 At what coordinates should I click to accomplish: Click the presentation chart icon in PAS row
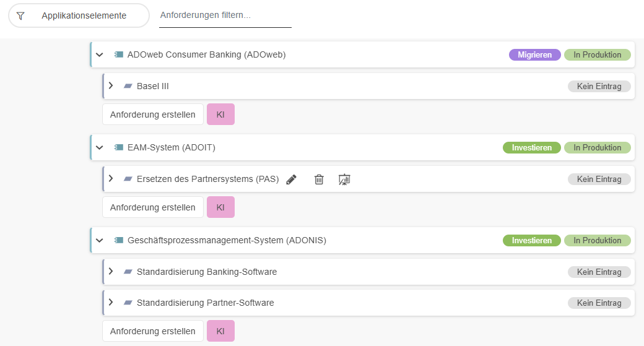tap(345, 179)
